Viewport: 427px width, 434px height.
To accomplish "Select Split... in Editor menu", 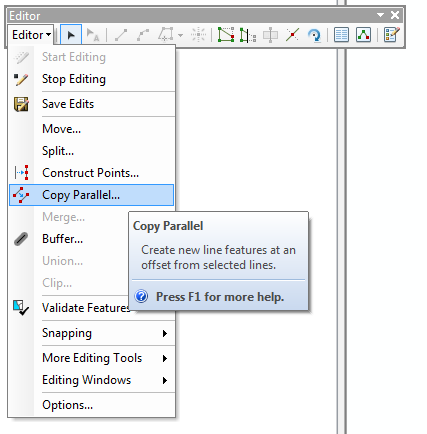I will [92, 151].
